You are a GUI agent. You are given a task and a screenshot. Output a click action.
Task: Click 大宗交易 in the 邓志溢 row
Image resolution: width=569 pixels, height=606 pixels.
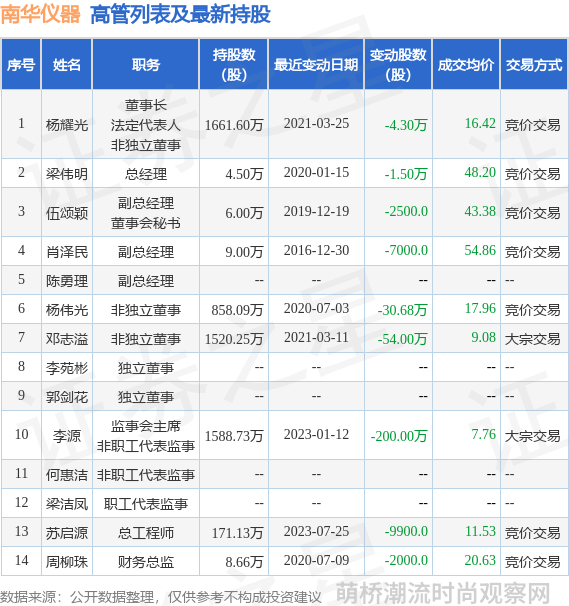(532, 339)
